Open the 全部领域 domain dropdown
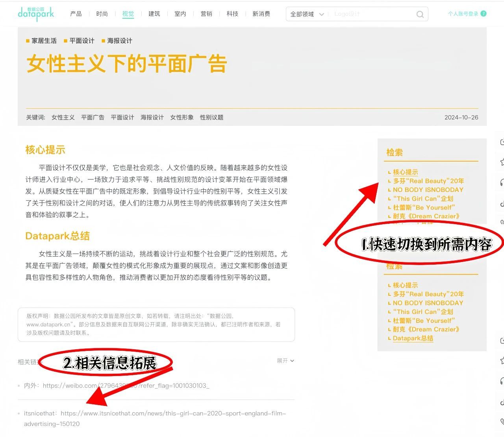The width and height of the screenshot is (504, 437). 307,14
